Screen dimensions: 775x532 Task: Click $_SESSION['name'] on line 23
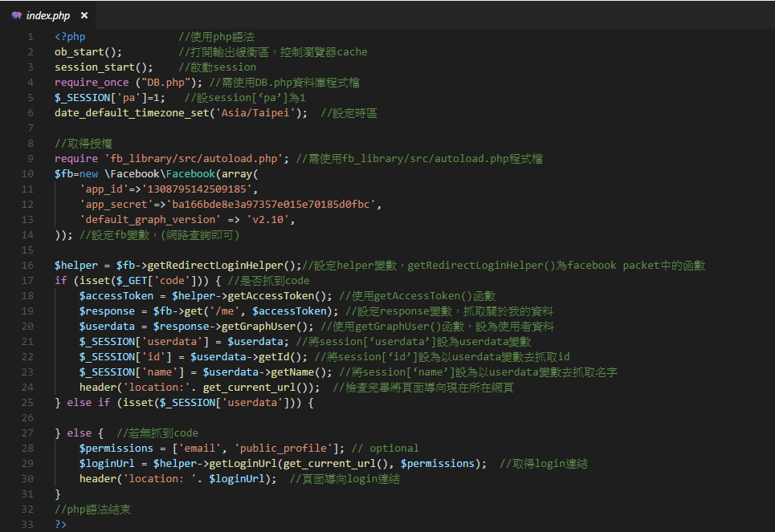132,372
